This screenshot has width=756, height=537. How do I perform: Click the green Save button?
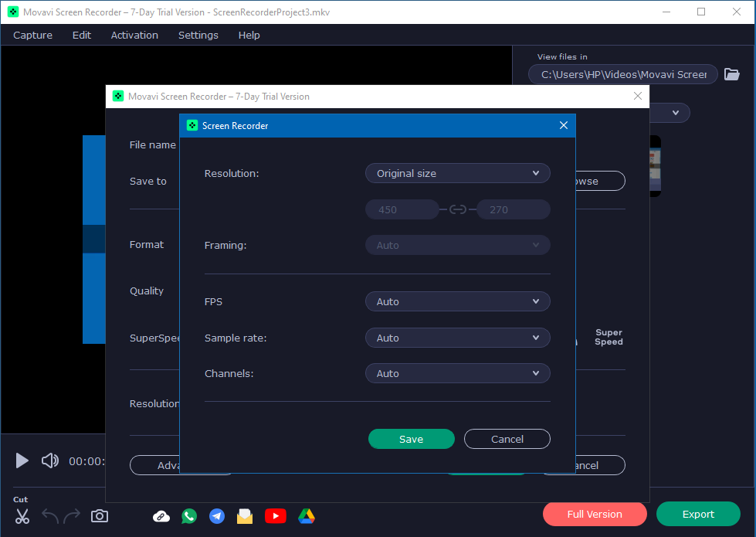point(411,439)
